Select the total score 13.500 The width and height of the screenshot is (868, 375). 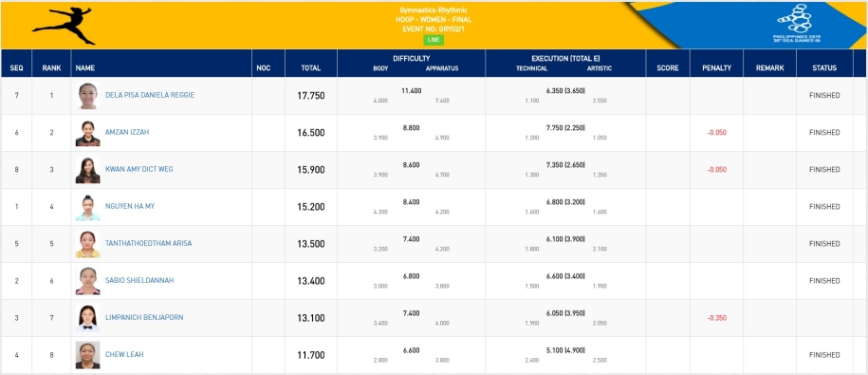point(310,244)
